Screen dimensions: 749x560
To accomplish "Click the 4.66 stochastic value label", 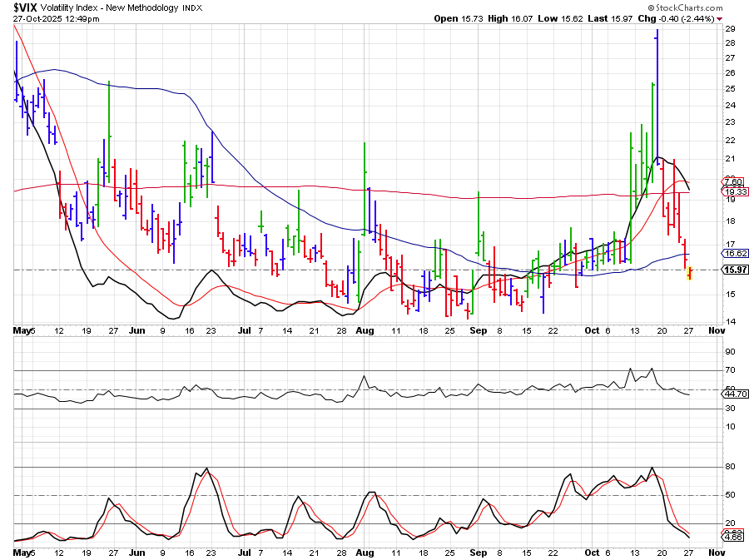I will click(732, 538).
